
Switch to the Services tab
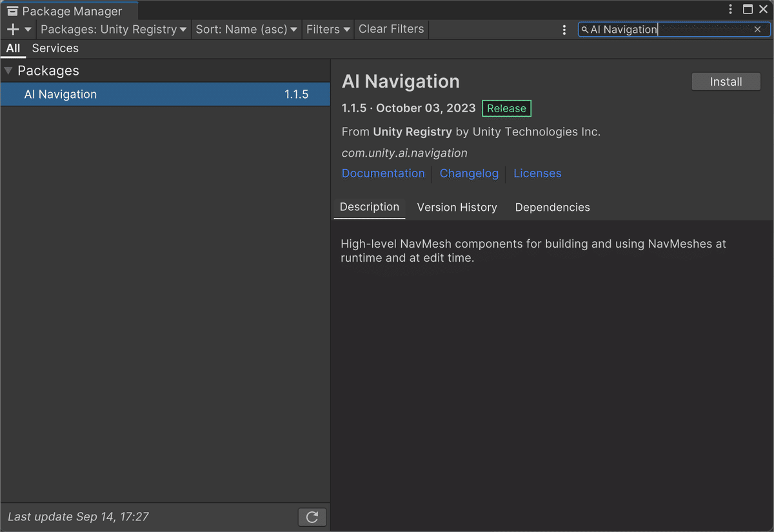(55, 48)
